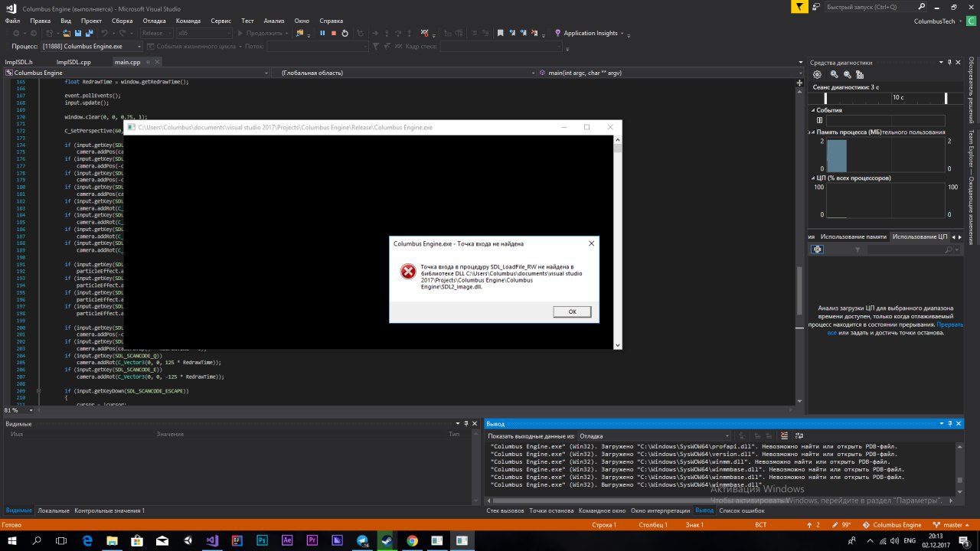Click the Application Insights button
Image resolution: width=980 pixels, height=551 pixels.
[x=590, y=33]
